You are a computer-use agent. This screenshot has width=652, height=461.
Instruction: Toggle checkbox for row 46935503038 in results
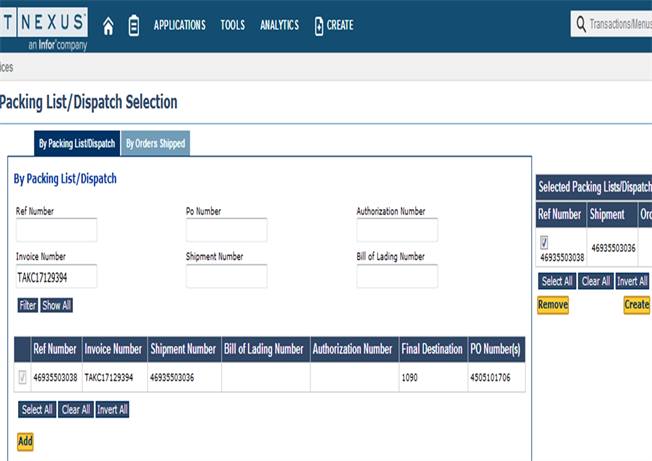23,377
